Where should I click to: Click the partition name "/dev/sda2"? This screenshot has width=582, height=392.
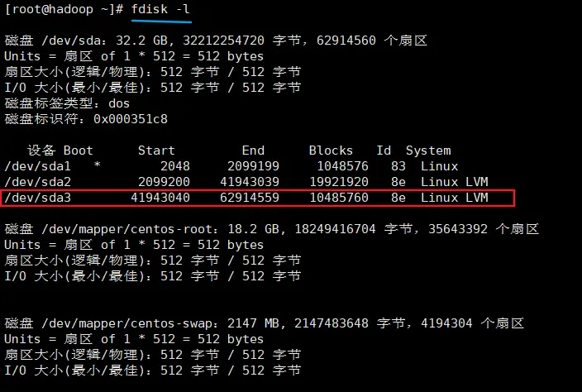[x=37, y=182]
